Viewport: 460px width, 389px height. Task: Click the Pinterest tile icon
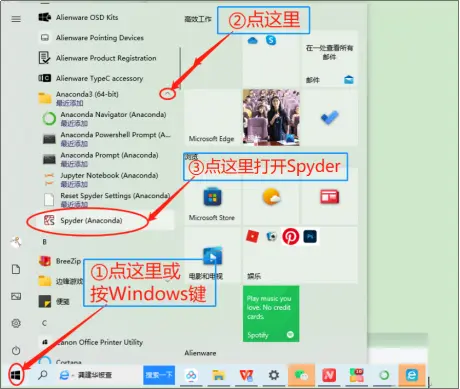(x=290, y=237)
